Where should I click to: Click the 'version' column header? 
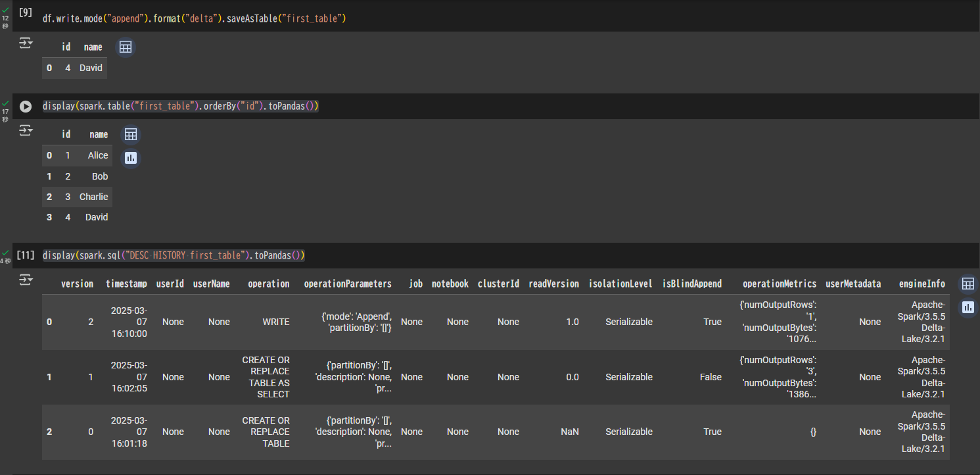coord(77,284)
